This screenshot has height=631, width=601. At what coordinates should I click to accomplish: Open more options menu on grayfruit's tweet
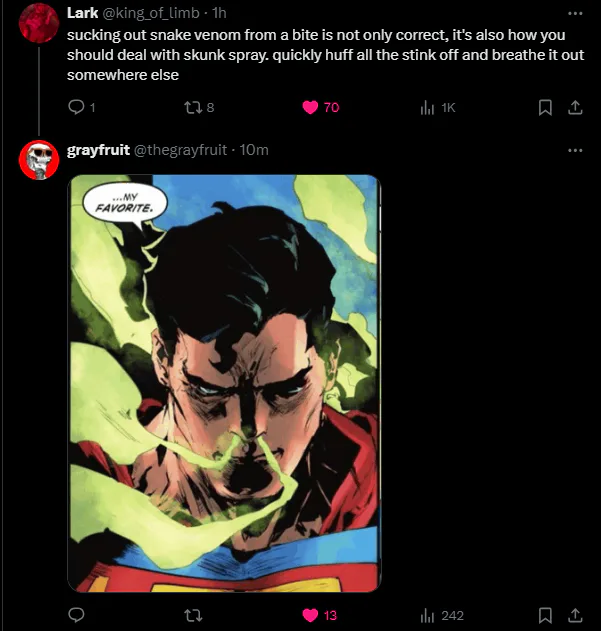coord(574,150)
